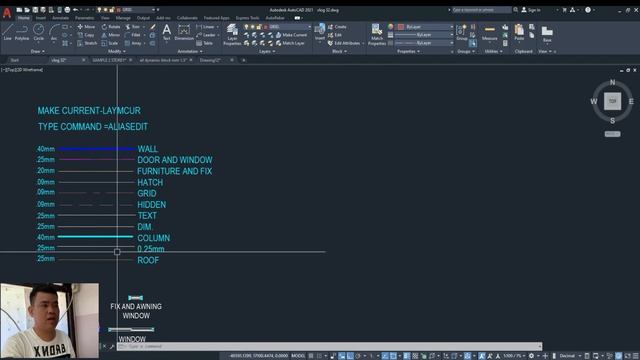Open the AutoCAD application menu
The height and width of the screenshot is (360, 640).
[7, 13]
